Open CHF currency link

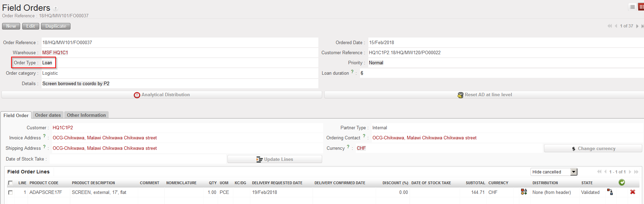pyautogui.click(x=361, y=148)
